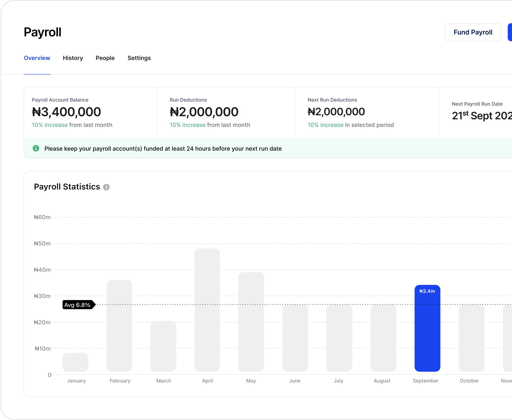
Task: Click the Payroll Account Balance label
Action: pos(60,100)
